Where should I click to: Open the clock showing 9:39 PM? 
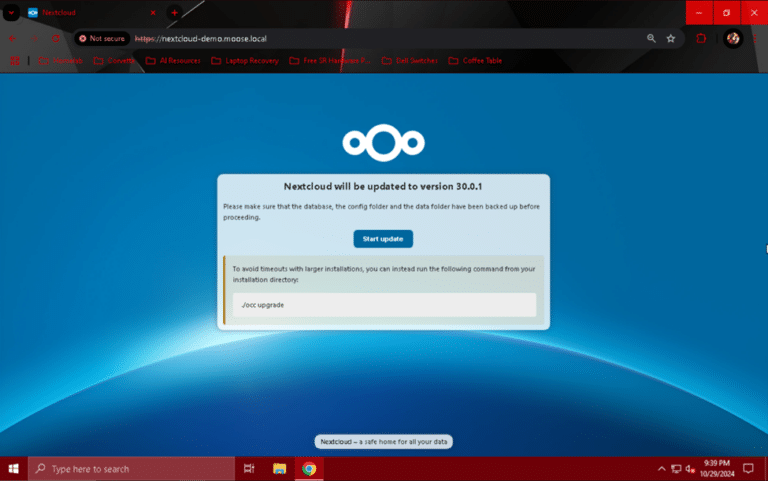click(717, 469)
